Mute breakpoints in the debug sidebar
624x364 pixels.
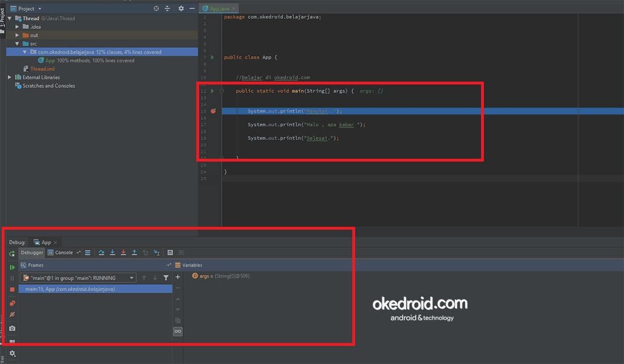pyautogui.click(x=12, y=315)
